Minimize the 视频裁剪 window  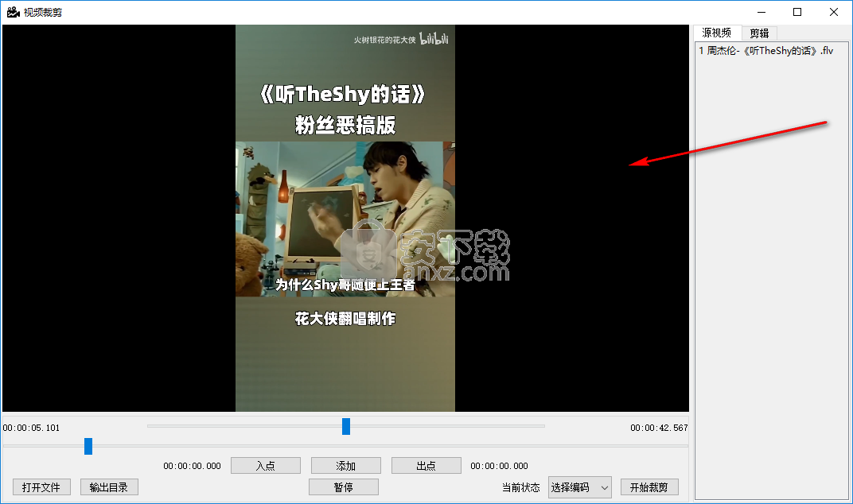tap(761, 12)
